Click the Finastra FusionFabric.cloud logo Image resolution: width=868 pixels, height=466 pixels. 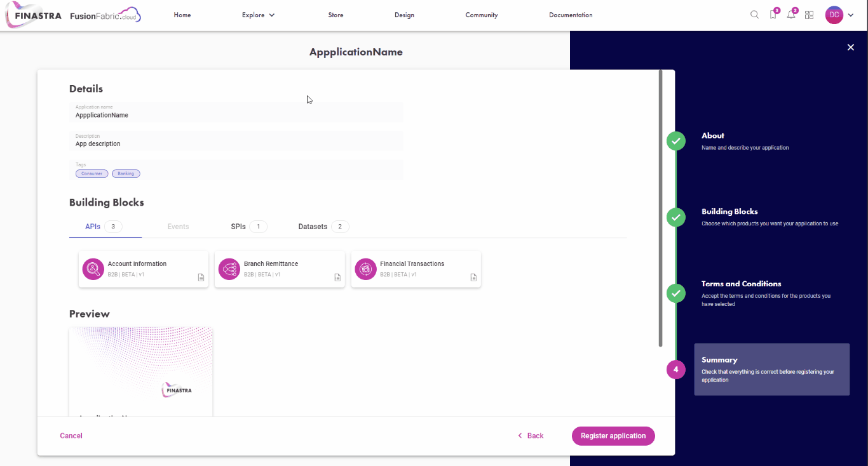[74, 15]
